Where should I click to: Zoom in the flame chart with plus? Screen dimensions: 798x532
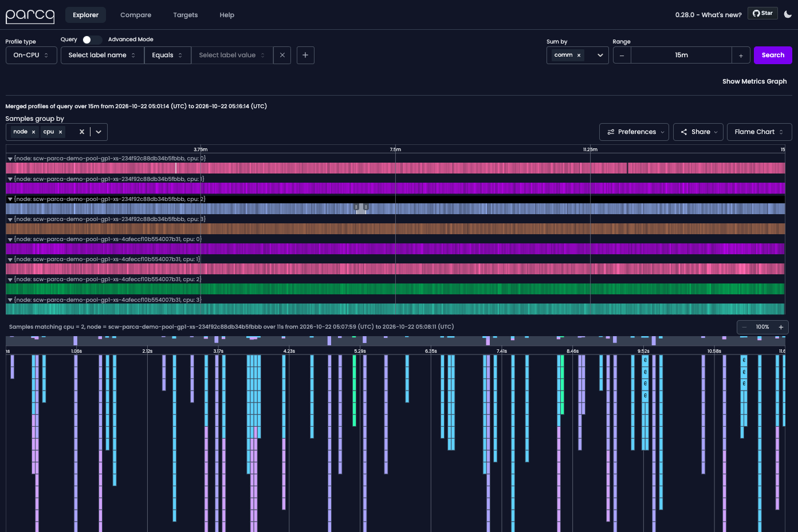pyautogui.click(x=781, y=327)
